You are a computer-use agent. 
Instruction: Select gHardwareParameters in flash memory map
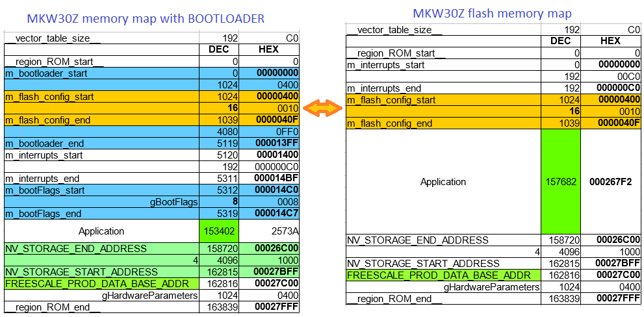click(492, 287)
